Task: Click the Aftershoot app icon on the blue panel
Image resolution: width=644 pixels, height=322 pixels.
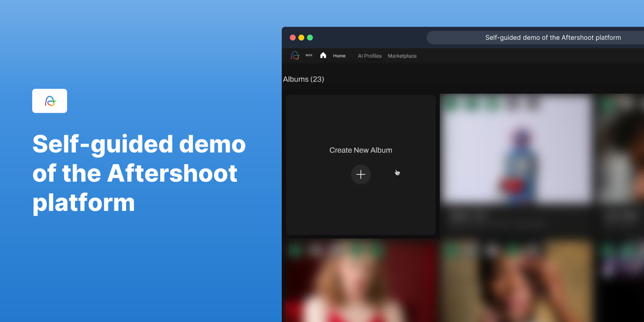Action: coord(49,101)
